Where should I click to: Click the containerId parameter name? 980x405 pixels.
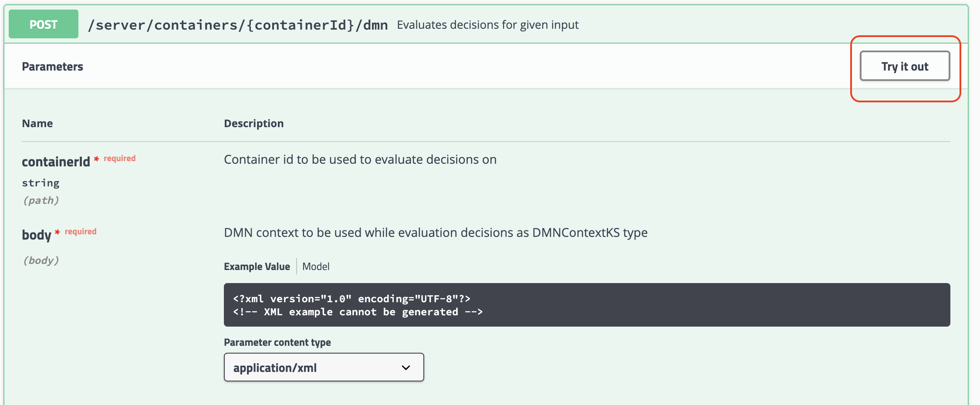(x=56, y=162)
